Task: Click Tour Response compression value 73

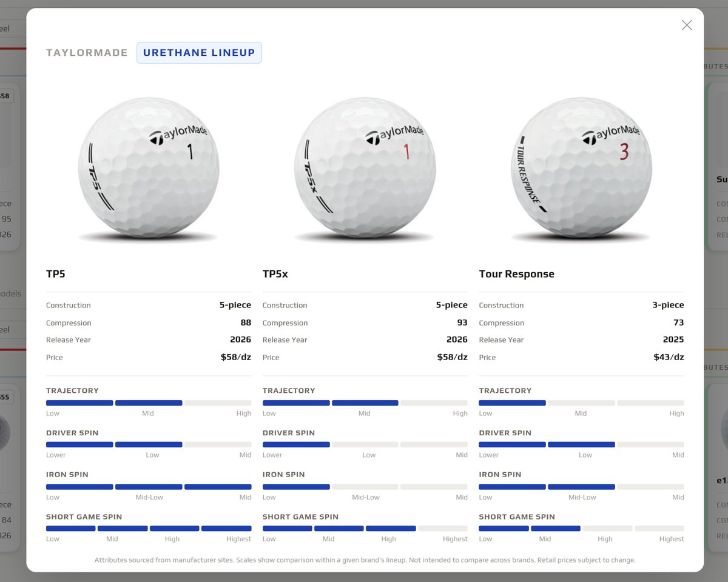Action: pyautogui.click(x=678, y=323)
